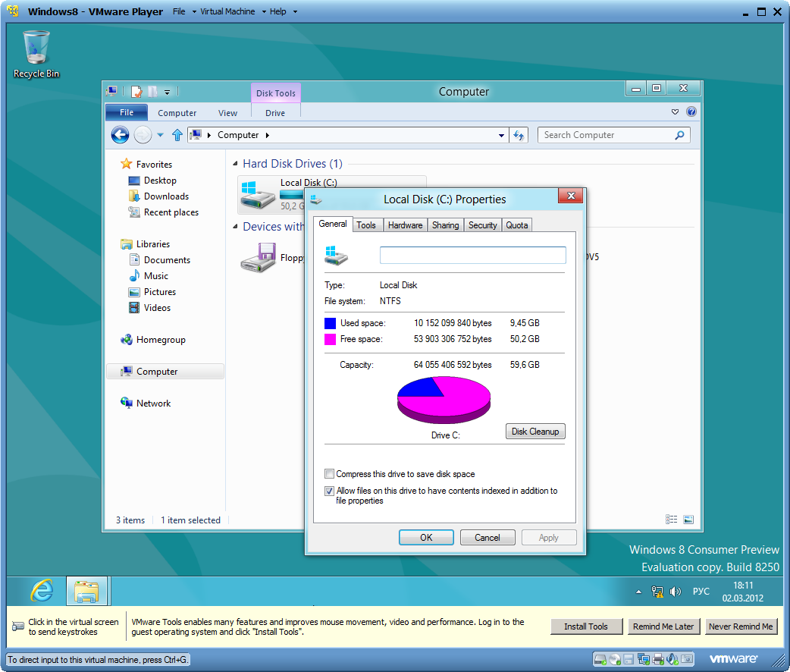Open the View ribbon tab

pos(227,113)
